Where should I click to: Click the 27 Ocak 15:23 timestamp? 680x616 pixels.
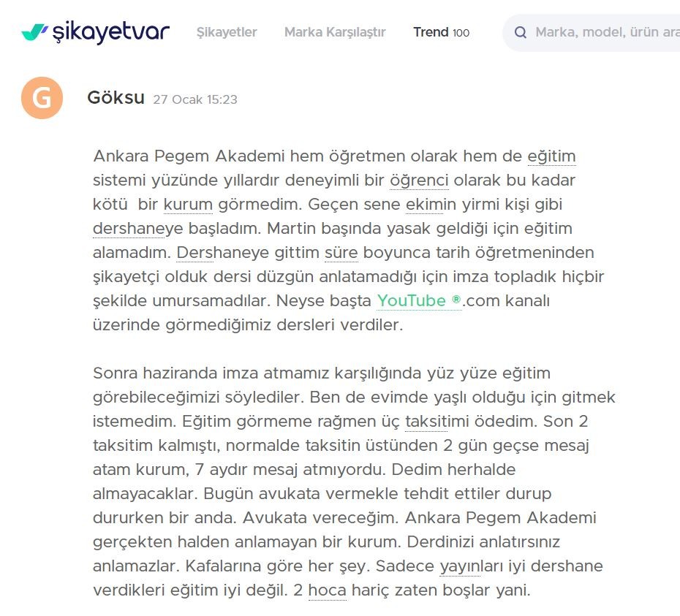pyautogui.click(x=195, y=99)
